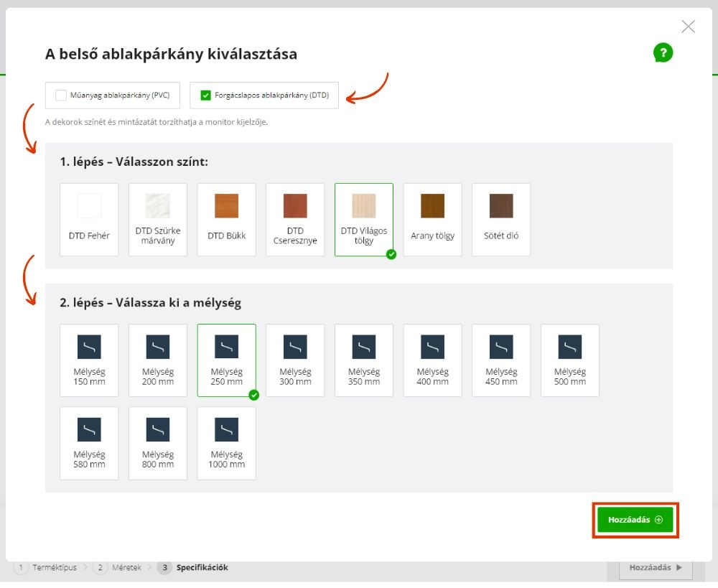Pick the DTD Fehér color swatch

(x=89, y=206)
